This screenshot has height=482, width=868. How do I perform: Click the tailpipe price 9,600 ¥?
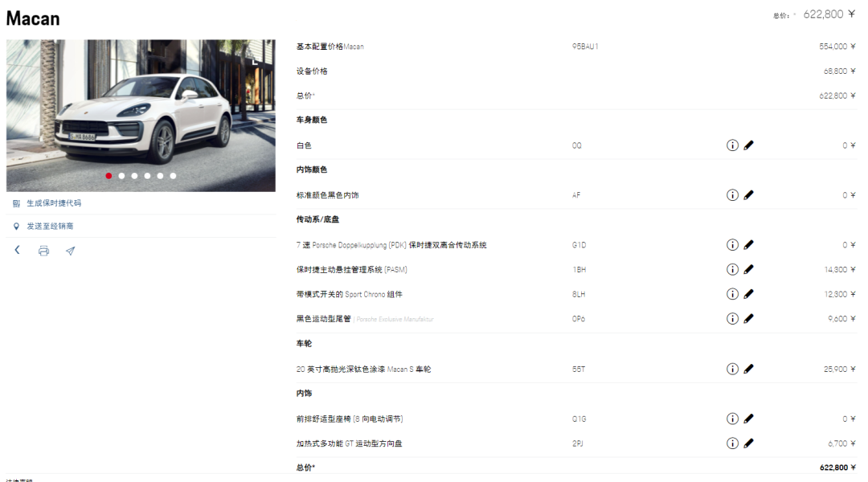click(x=841, y=319)
